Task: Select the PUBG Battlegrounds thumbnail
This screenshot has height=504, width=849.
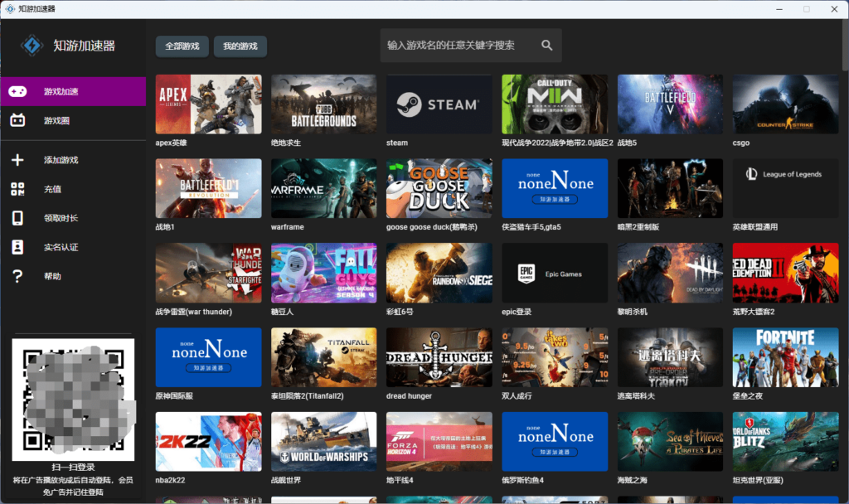Action: pos(324,104)
